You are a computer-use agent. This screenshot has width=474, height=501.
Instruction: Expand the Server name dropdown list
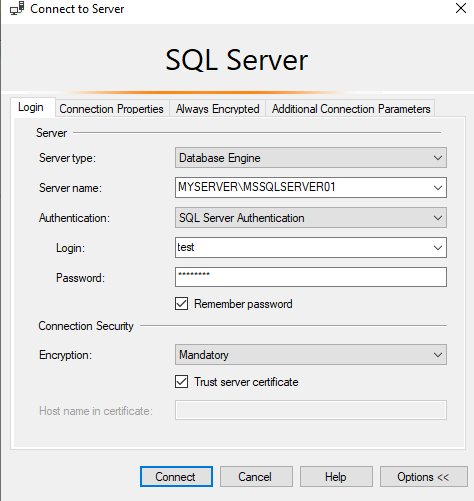pos(438,188)
